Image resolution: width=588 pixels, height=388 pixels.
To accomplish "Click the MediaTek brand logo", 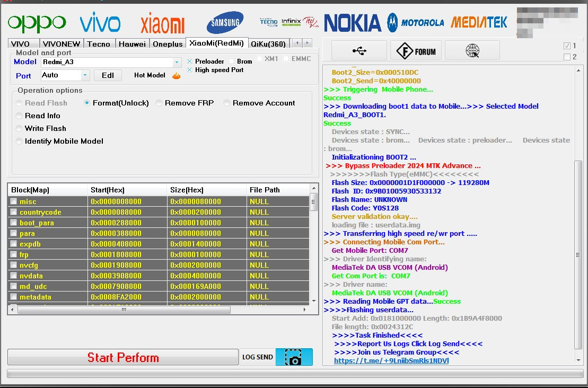I will pos(479,22).
